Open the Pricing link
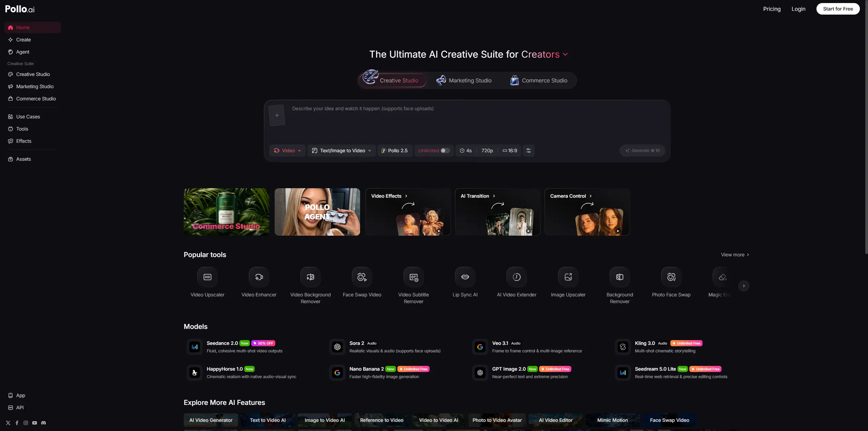The width and height of the screenshot is (868, 431). (x=772, y=9)
